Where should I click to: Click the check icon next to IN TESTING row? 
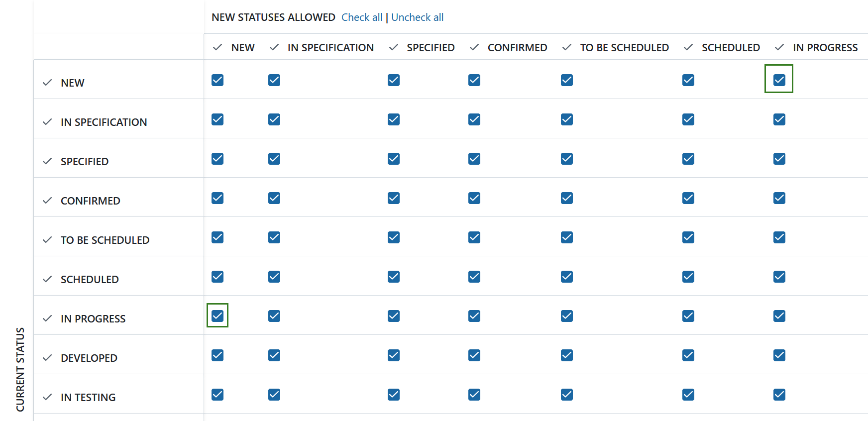48,397
